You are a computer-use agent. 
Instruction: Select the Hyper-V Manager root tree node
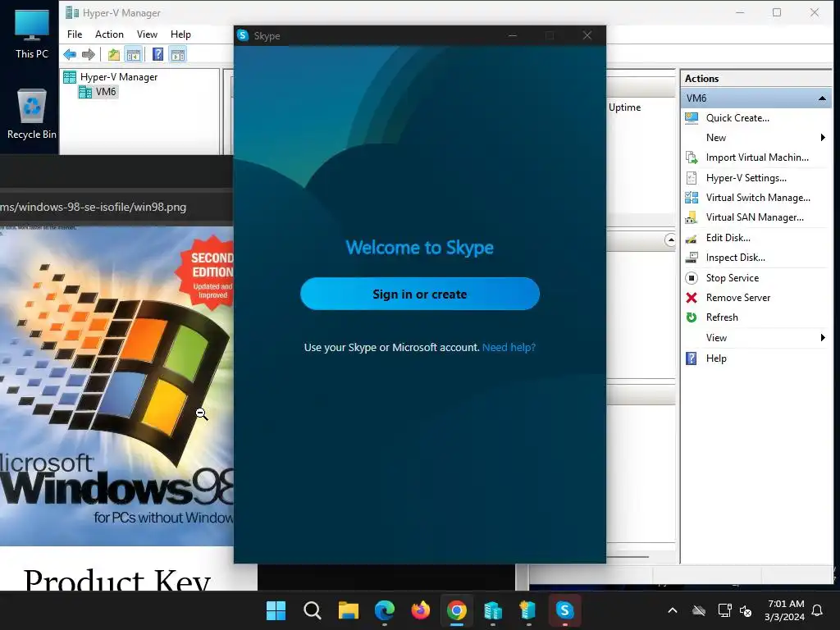[x=119, y=77]
